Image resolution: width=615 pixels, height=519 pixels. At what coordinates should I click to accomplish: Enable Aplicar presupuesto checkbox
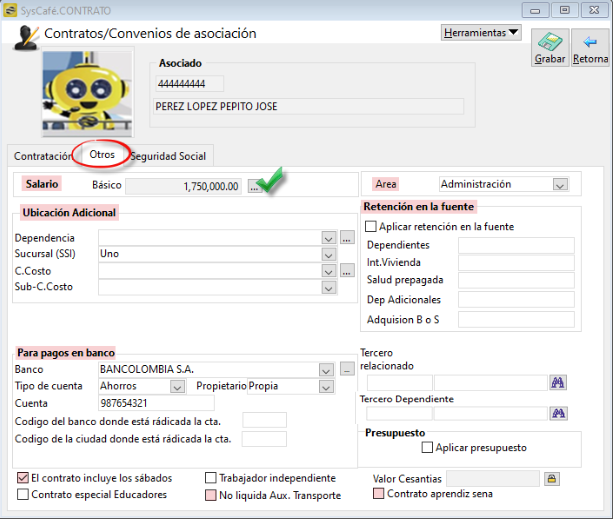(427, 447)
